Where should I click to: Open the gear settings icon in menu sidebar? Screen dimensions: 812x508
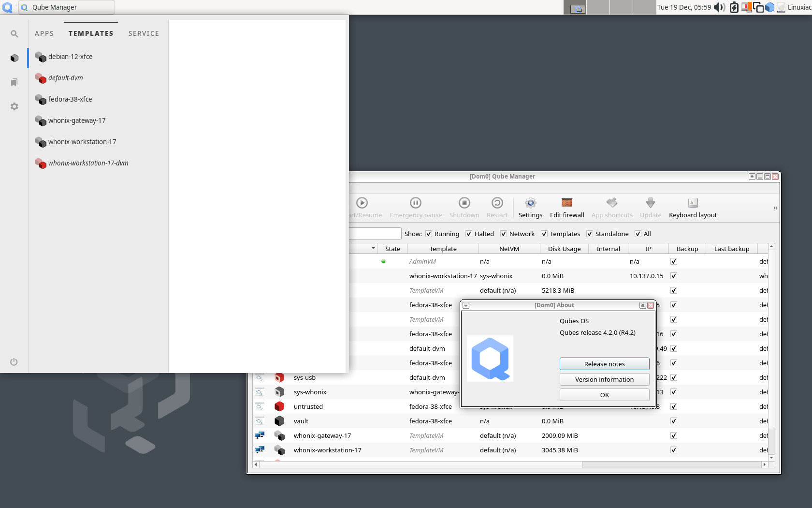pyautogui.click(x=14, y=106)
